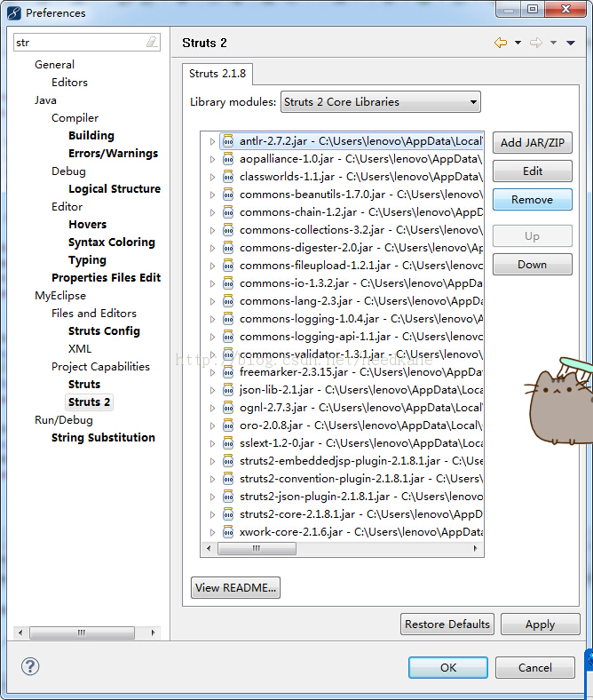Image resolution: width=593 pixels, height=700 pixels.
Task: Select Properties Files Edit tree item
Action: click(x=107, y=278)
